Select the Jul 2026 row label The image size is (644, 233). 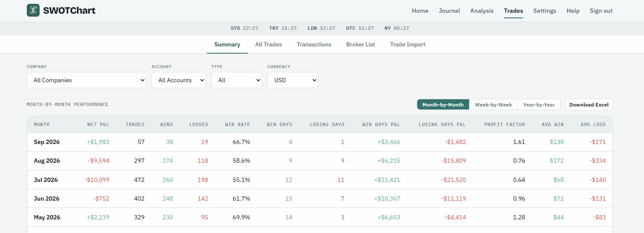46,180
